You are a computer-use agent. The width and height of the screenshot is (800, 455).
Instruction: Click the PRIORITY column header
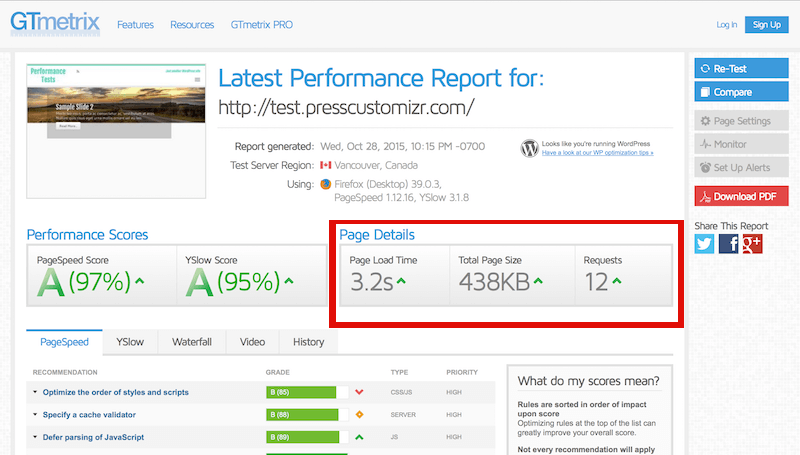click(462, 372)
